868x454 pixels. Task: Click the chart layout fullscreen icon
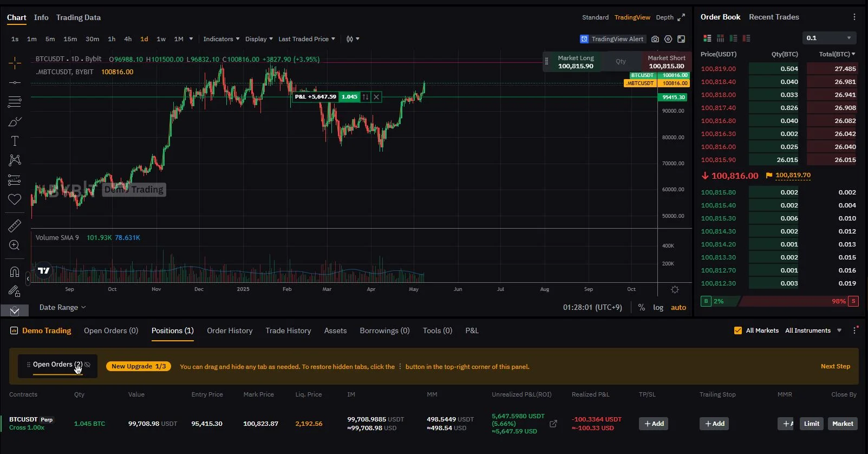coord(681,39)
